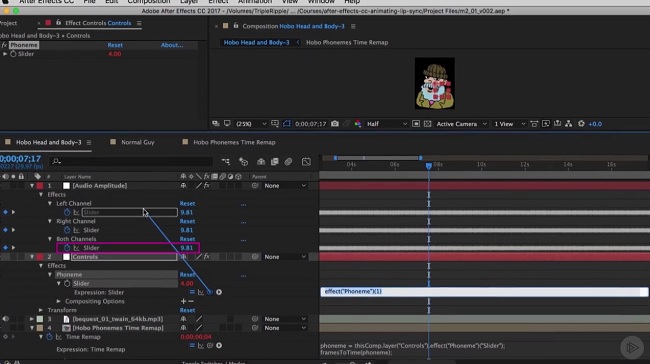Screen dimensions: 650x364
Task: Mute audio of bequest_01_twain_64kb.mp3 layer
Action: tap(5, 319)
